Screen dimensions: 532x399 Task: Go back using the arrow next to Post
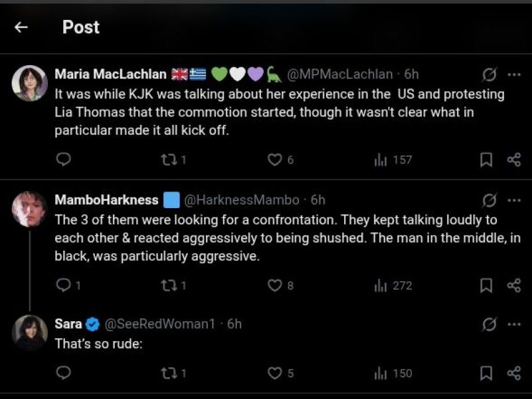click(21, 27)
